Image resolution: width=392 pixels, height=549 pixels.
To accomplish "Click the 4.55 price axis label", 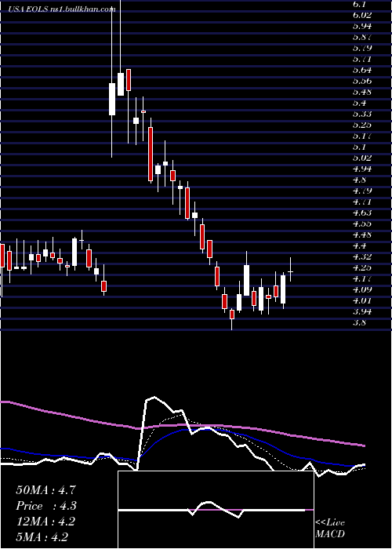I will [362, 224].
